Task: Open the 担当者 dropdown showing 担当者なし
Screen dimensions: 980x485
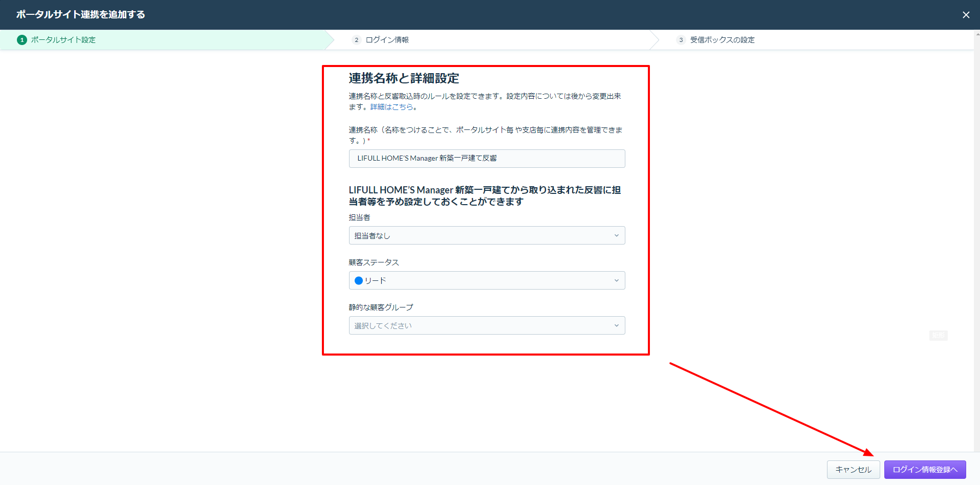Action: (487, 235)
